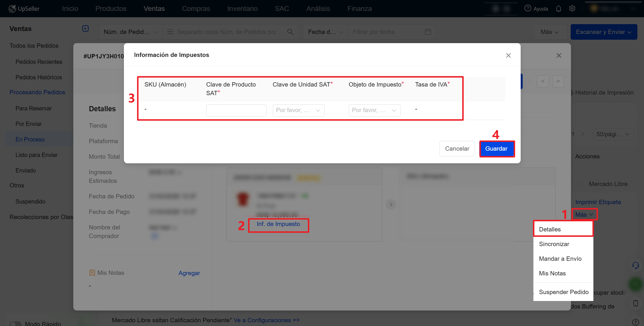The height and width of the screenshot is (326, 644).
Task: Expand the Escanear y Enviar dropdown
Action: (x=604, y=32)
